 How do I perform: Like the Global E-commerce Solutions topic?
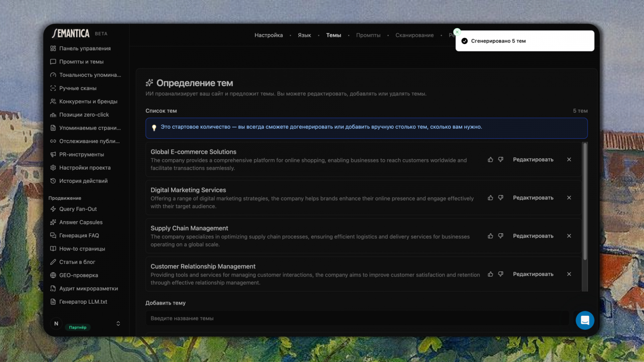(x=490, y=160)
